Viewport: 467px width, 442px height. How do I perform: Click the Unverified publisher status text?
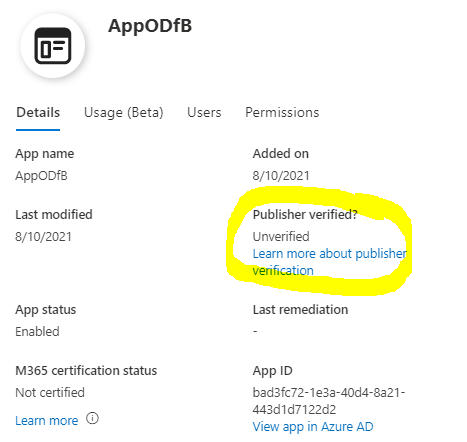click(x=281, y=236)
